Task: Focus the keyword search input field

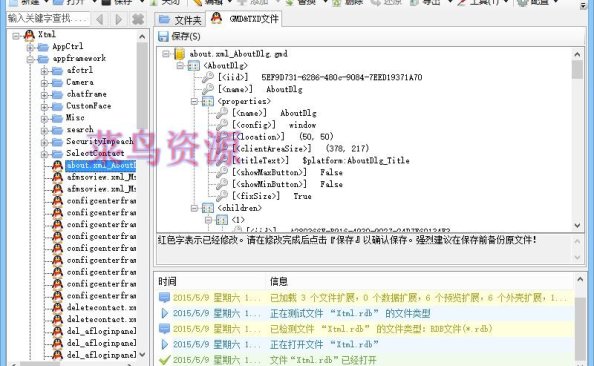Action: [48, 18]
